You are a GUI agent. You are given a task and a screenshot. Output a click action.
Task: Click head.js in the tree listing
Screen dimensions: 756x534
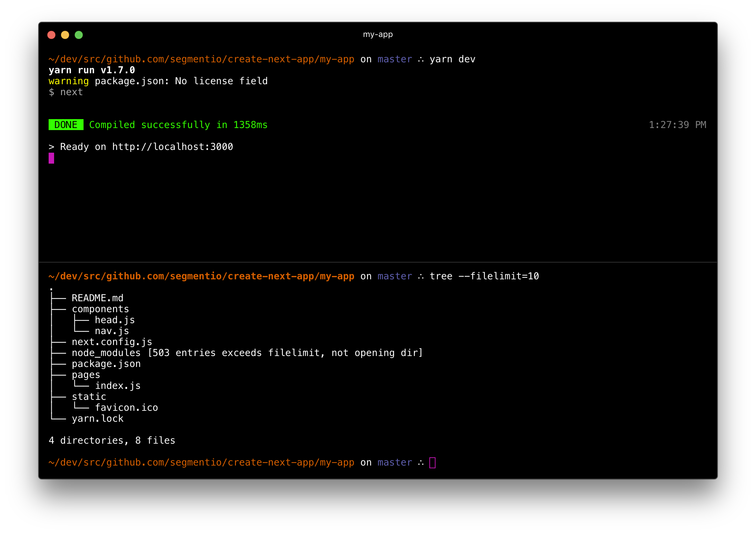tap(115, 320)
